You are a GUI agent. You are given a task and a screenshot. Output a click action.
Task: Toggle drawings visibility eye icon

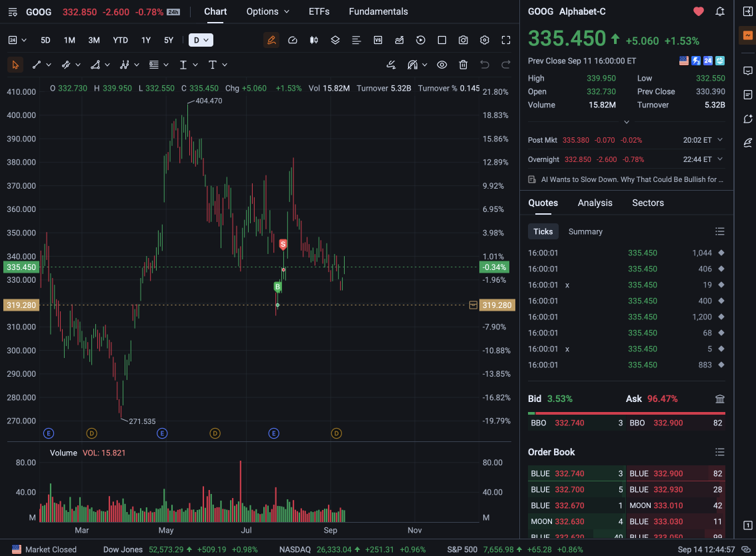coord(441,65)
